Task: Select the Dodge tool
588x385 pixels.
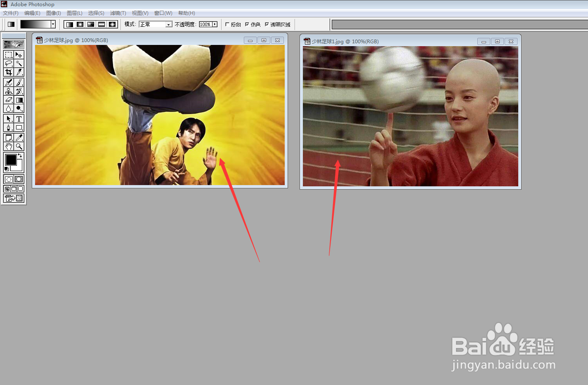Action: (19, 108)
